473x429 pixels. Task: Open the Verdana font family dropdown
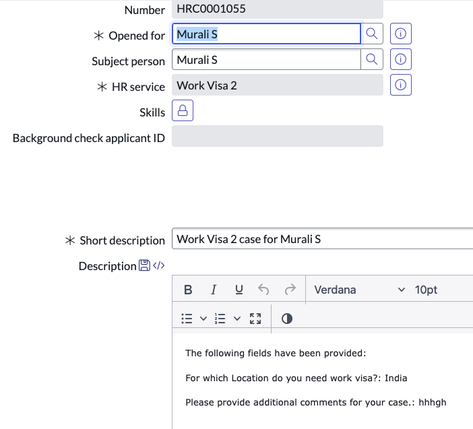[359, 290]
